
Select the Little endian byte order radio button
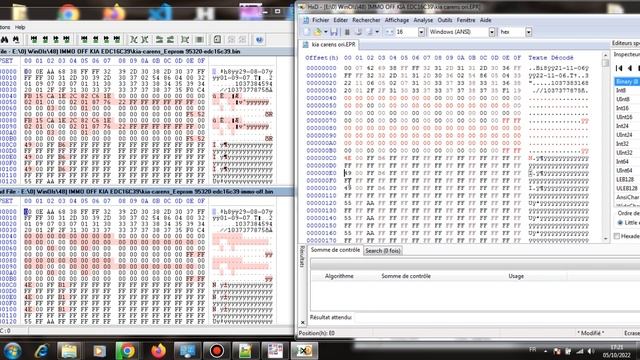620,222
